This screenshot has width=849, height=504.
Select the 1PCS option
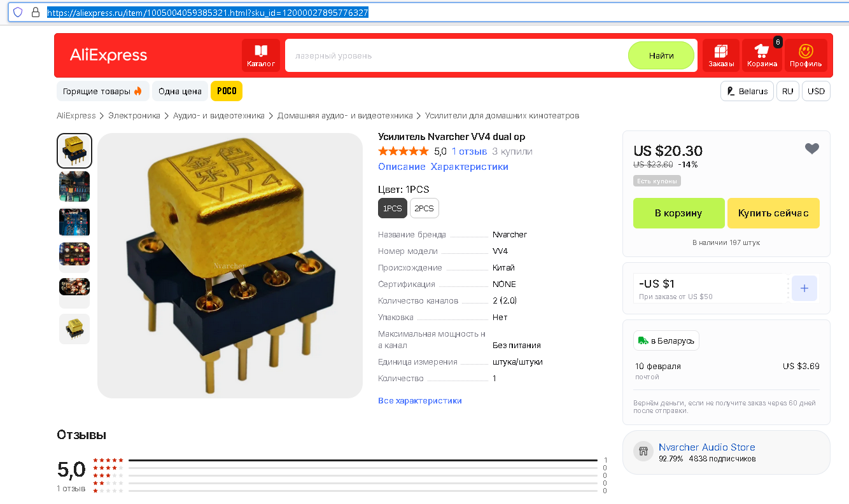point(392,208)
